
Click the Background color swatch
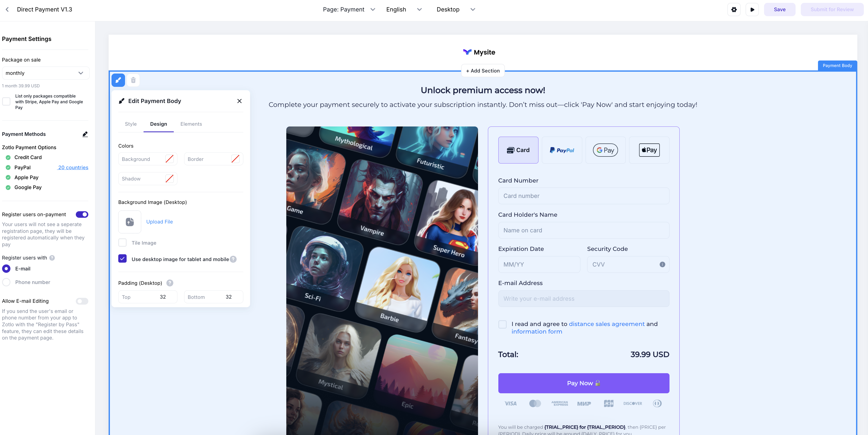(x=170, y=159)
